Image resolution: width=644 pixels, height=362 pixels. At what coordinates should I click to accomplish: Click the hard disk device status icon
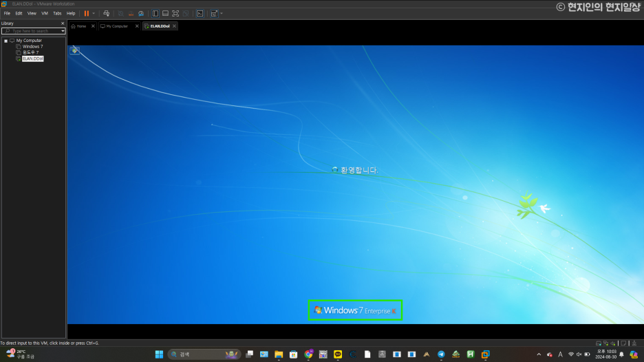599,343
